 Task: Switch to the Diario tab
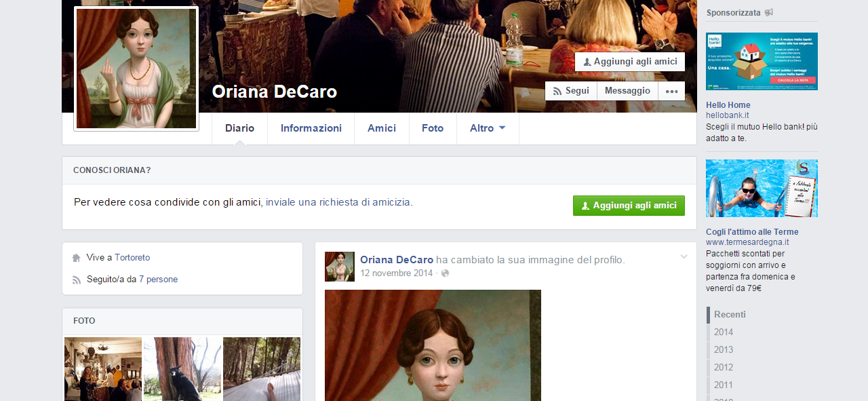(239, 128)
